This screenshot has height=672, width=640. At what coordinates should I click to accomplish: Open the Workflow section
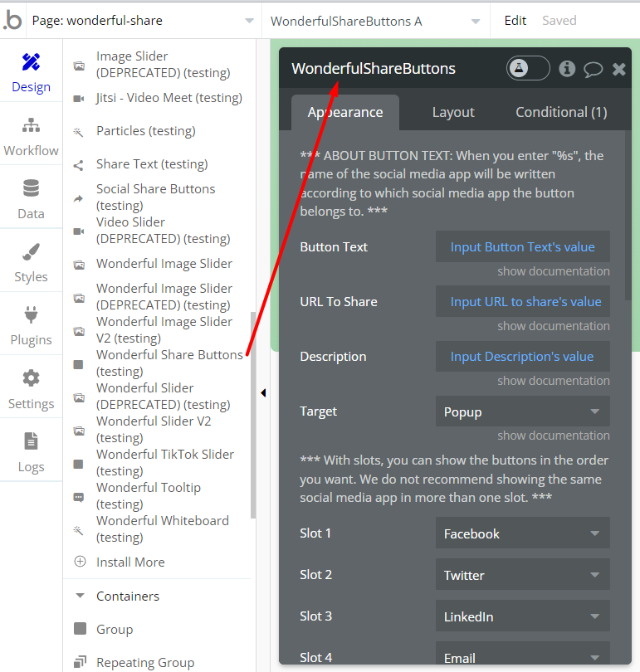click(31, 136)
